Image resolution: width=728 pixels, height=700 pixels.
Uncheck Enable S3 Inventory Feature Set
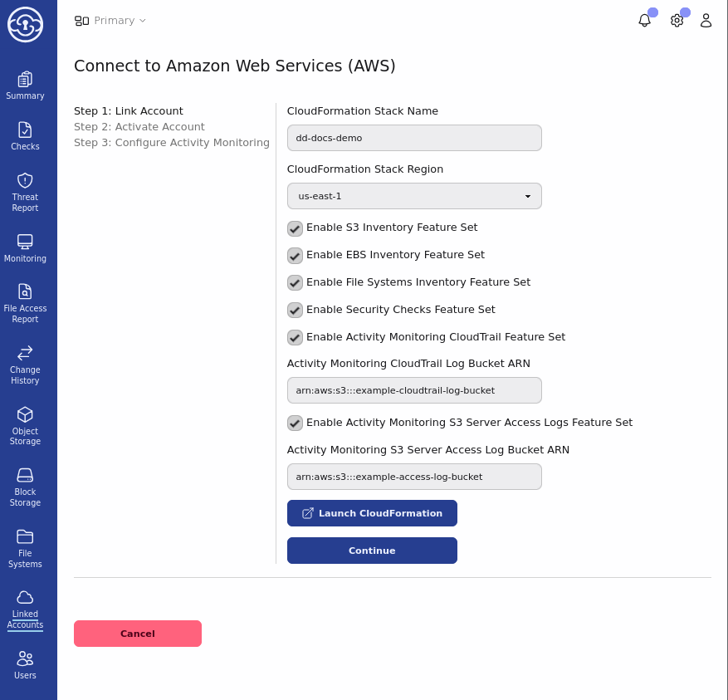coord(295,228)
